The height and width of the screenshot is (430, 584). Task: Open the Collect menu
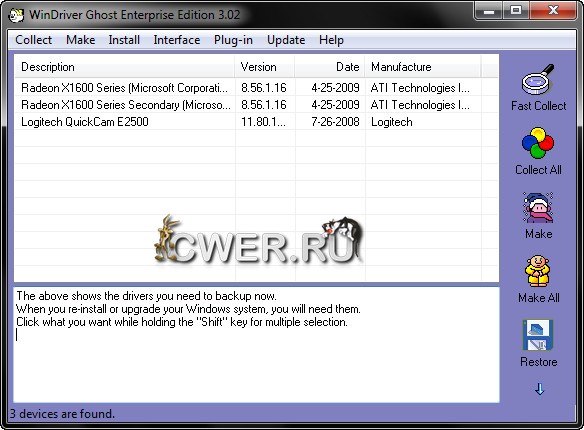[34, 40]
